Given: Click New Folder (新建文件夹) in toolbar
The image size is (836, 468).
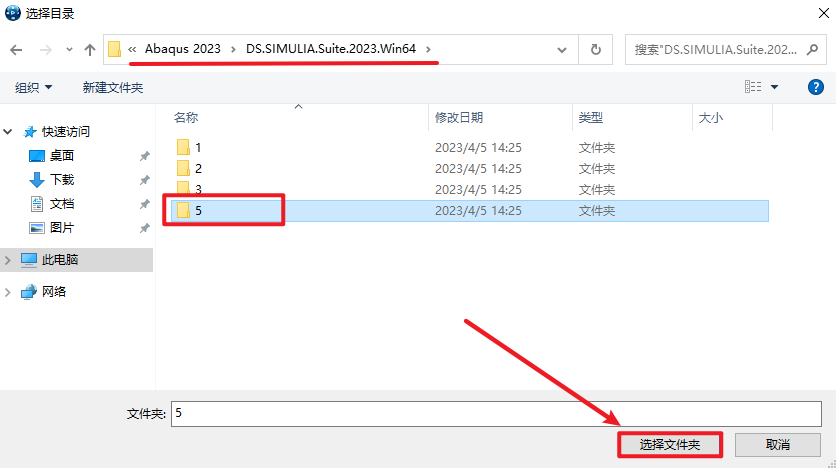Looking at the screenshot, I should click(113, 87).
